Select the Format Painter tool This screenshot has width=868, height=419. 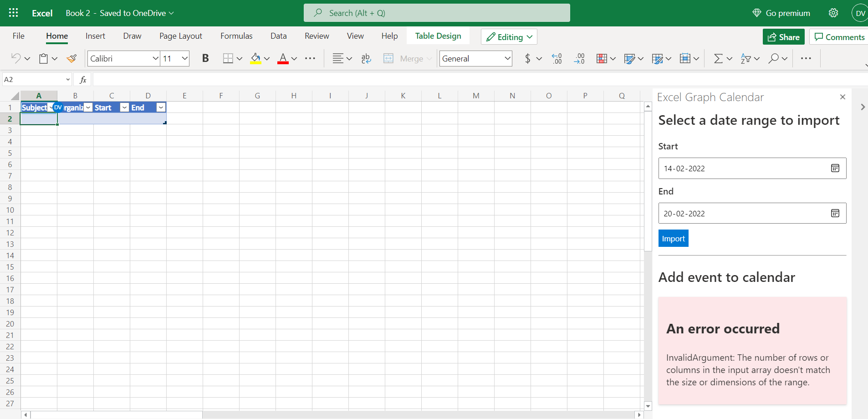click(71, 58)
